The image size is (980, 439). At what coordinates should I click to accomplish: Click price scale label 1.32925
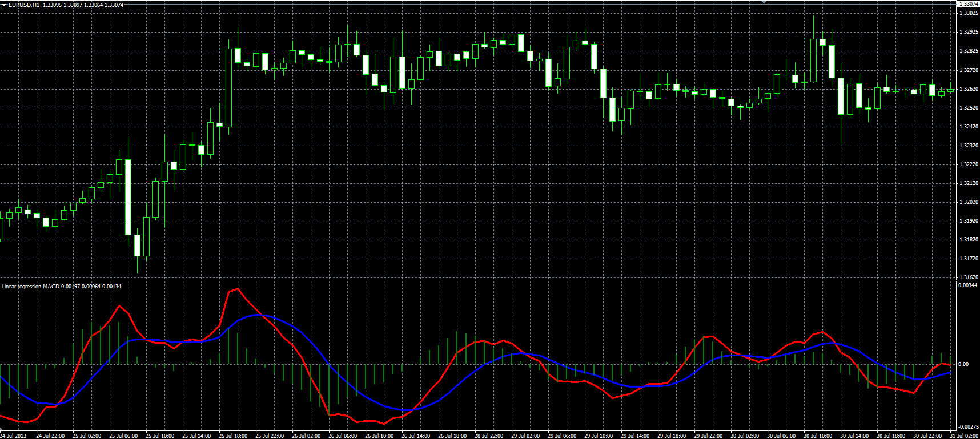(x=968, y=32)
